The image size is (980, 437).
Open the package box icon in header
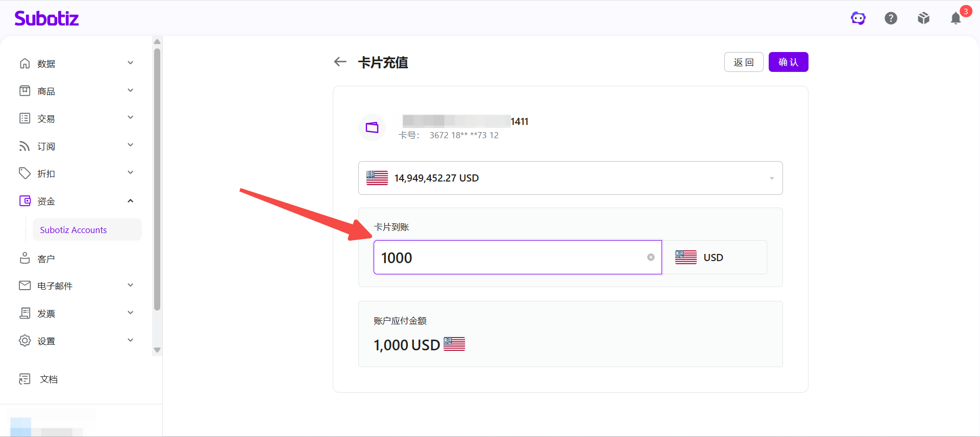point(923,18)
